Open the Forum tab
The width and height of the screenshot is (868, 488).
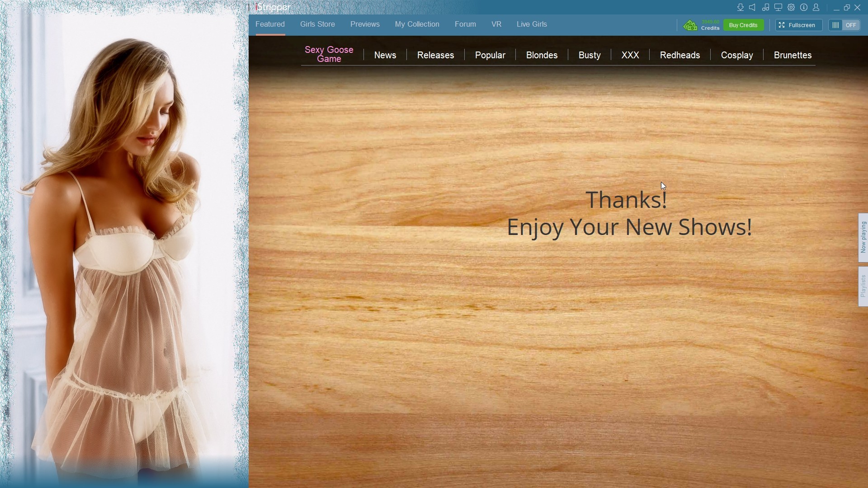(465, 24)
